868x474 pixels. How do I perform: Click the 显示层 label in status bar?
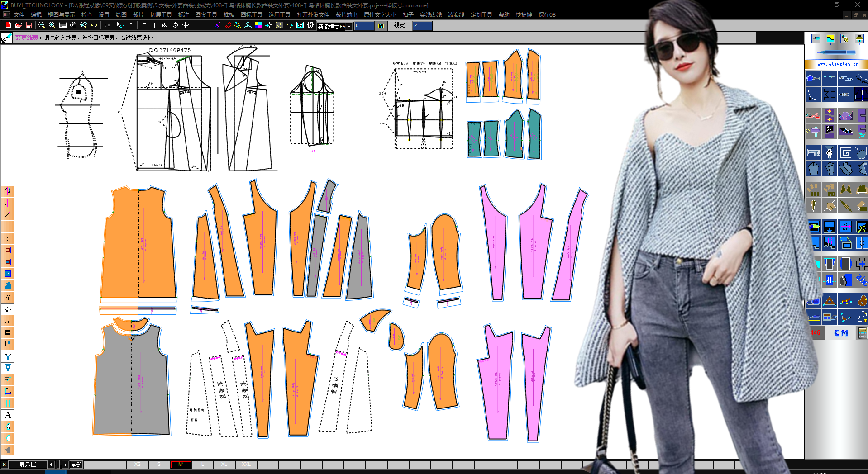tap(28, 465)
